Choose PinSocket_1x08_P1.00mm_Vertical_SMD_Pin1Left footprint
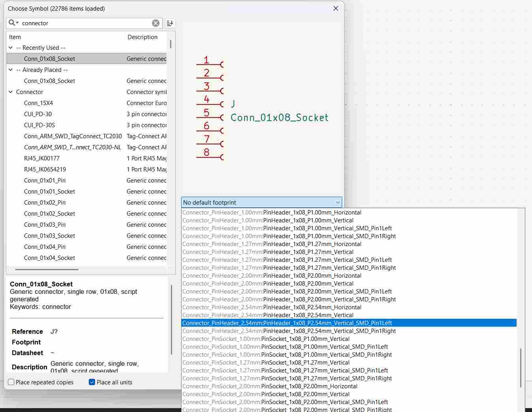 [x=349, y=347]
